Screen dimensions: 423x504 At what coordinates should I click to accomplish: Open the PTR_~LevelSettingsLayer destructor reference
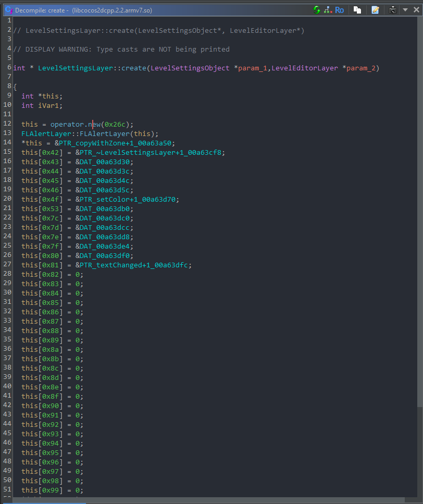pyautogui.click(x=130, y=152)
